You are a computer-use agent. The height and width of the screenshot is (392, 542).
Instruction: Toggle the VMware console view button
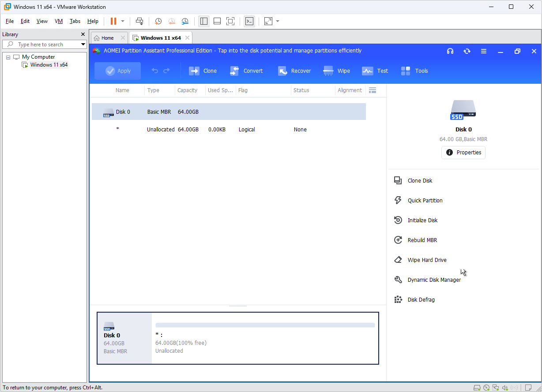249,21
